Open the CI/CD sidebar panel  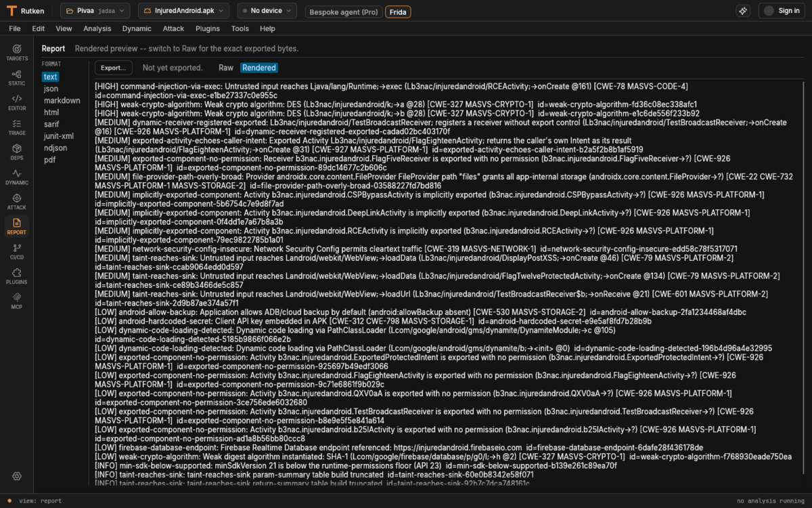[x=17, y=251]
